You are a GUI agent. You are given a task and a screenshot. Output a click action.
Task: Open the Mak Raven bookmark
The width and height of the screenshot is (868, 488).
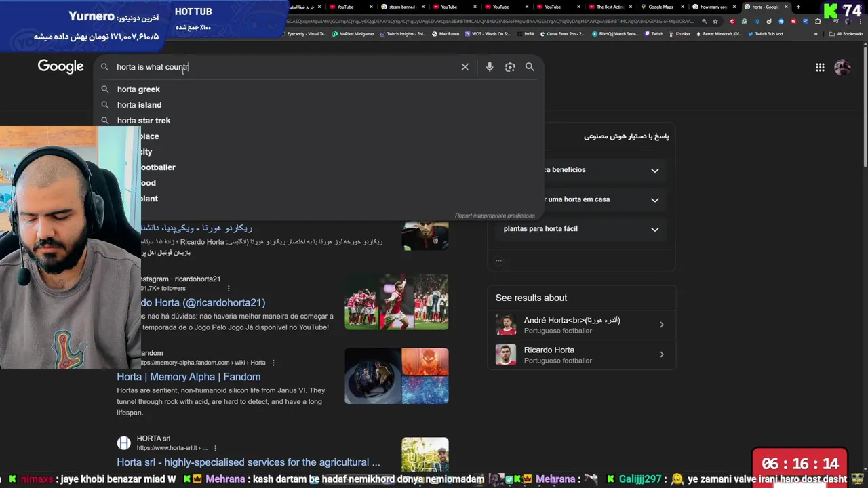(x=446, y=34)
